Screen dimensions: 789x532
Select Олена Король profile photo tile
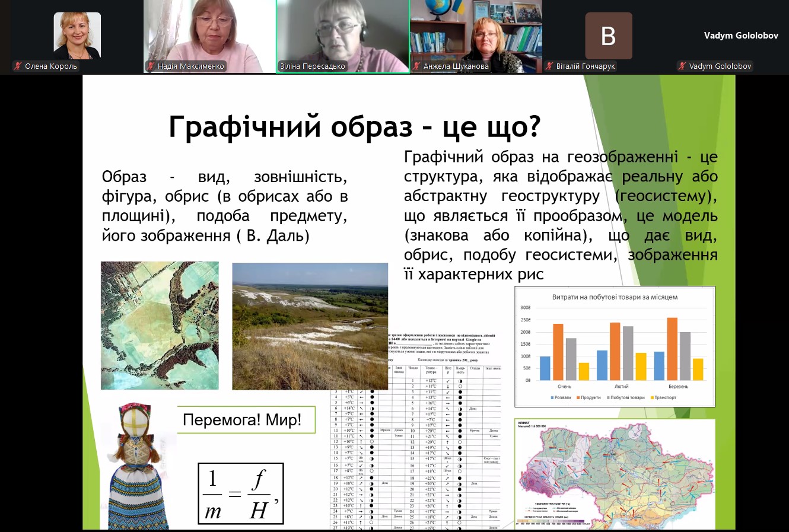point(77,36)
